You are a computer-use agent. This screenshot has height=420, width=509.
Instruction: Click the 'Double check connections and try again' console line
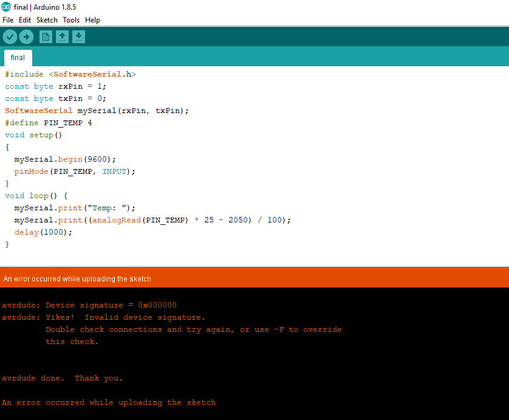(194, 329)
